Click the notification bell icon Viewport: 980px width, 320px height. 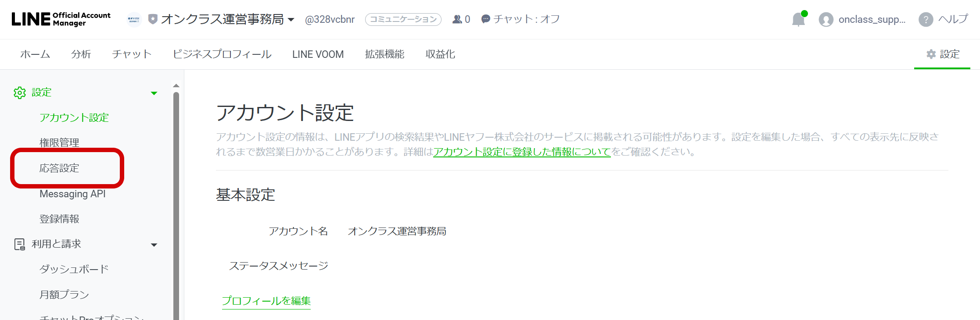pyautogui.click(x=798, y=20)
